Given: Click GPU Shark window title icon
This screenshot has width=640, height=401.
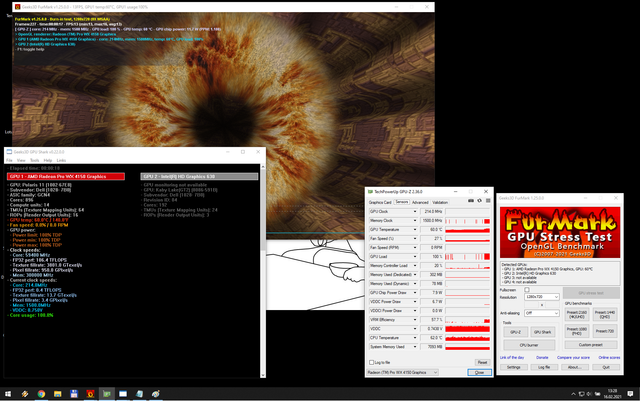Looking at the screenshot, I should (x=9, y=152).
